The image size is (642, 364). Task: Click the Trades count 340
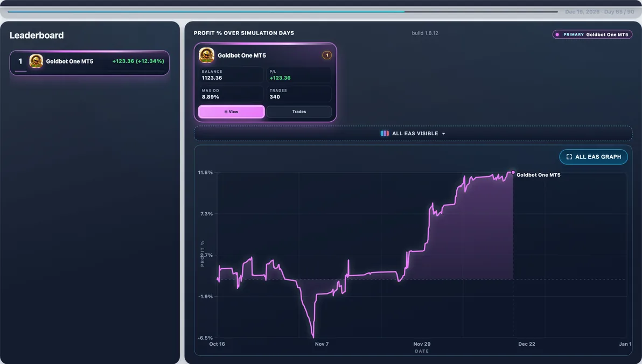coord(275,97)
